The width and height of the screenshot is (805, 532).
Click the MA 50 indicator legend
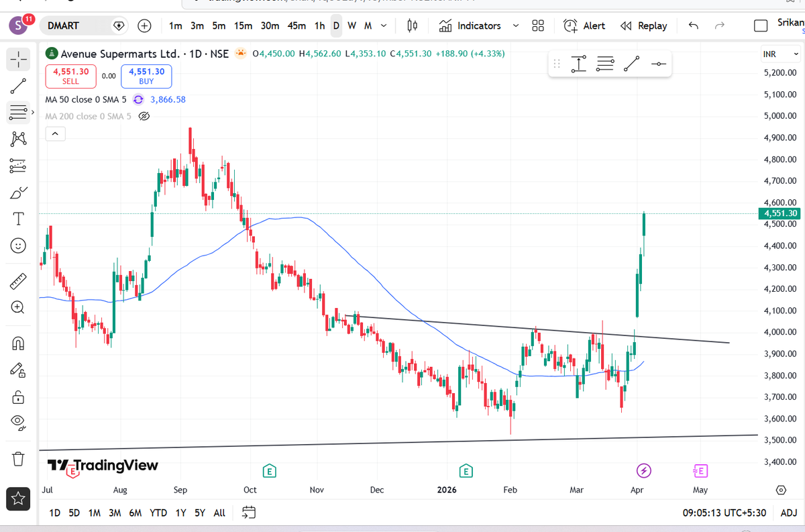point(85,99)
